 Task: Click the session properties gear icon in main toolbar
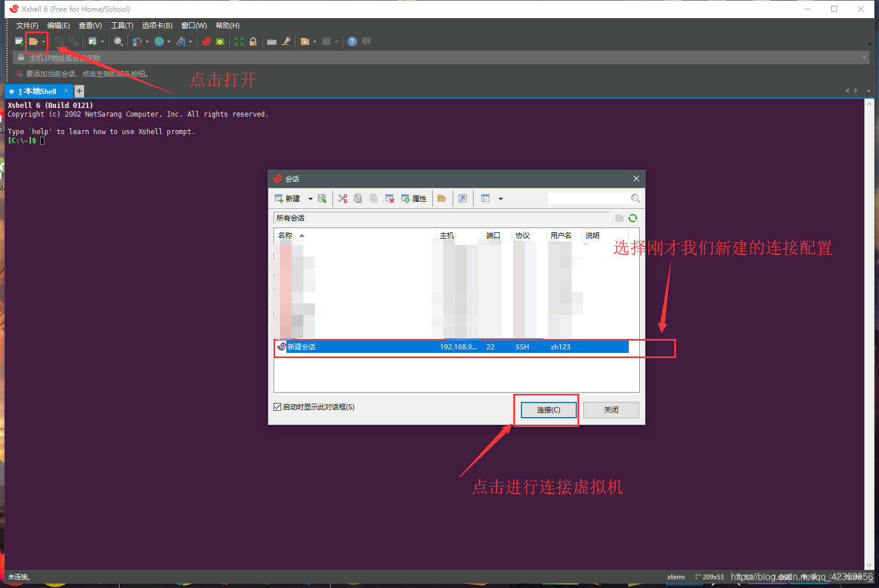coord(92,41)
